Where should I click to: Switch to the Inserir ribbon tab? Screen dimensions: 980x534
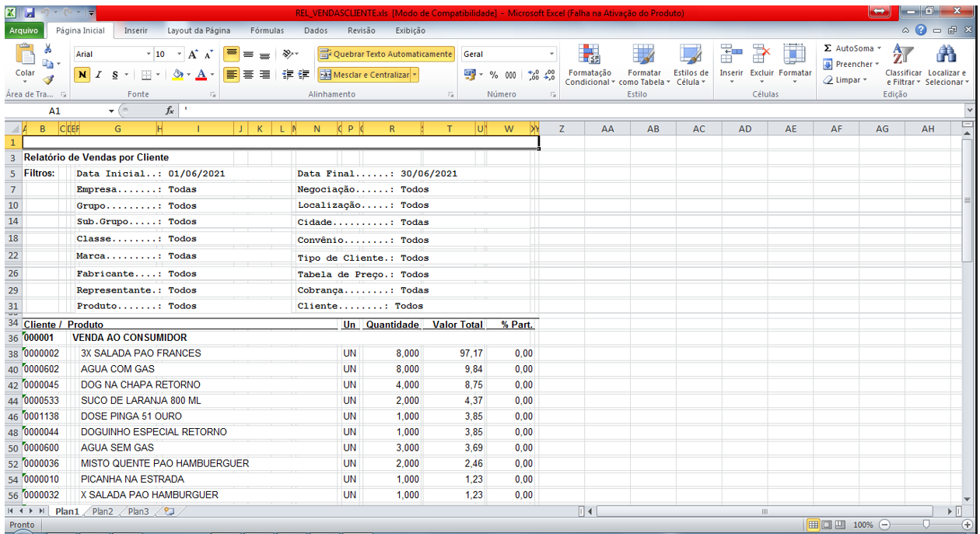point(136,30)
